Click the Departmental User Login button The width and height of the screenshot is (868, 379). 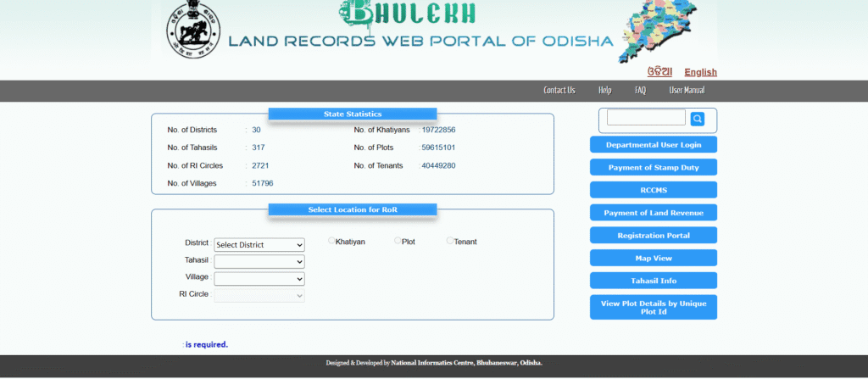click(x=654, y=145)
